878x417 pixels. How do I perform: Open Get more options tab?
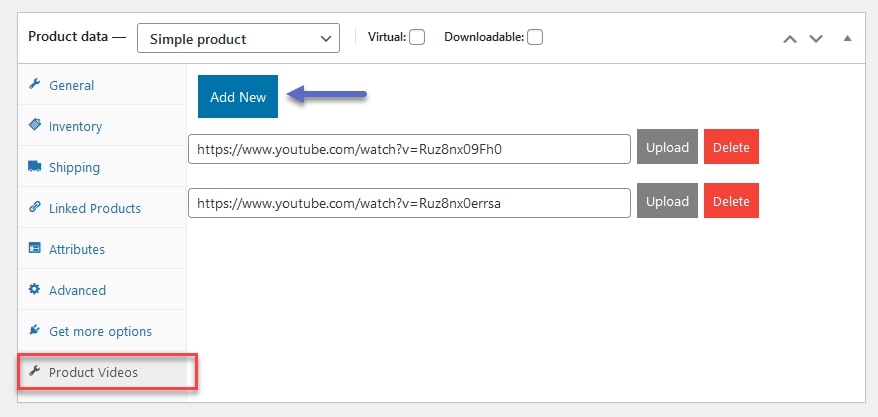coord(102,331)
